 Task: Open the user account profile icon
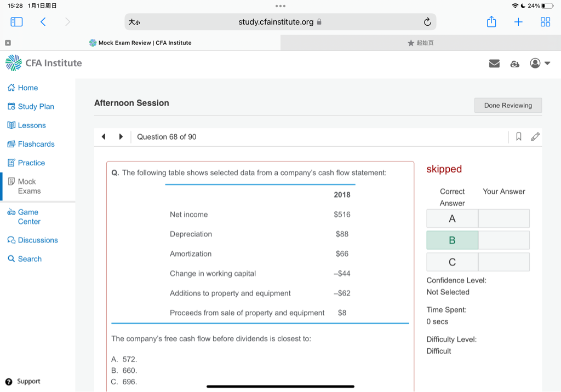coord(535,64)
